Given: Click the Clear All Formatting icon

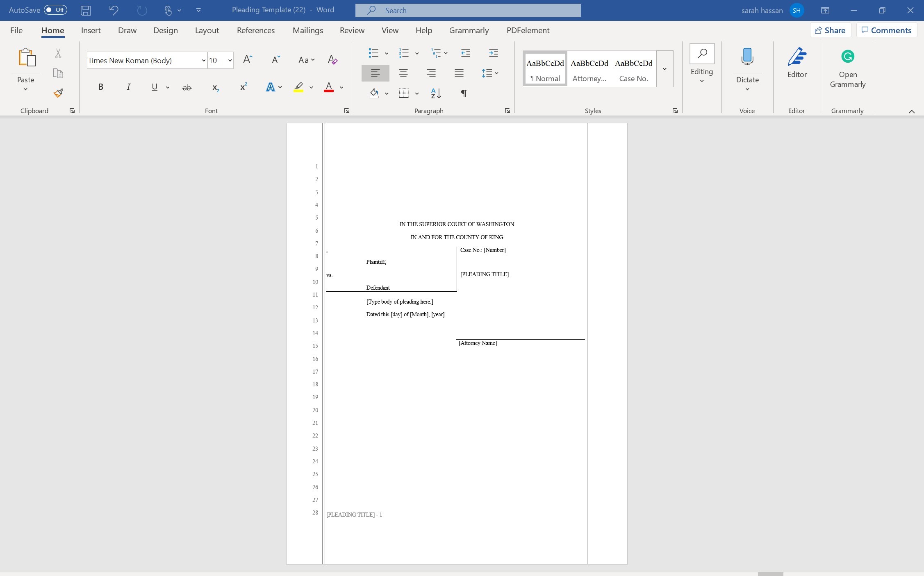Looking at the screenshot, I should pos(332,60).
